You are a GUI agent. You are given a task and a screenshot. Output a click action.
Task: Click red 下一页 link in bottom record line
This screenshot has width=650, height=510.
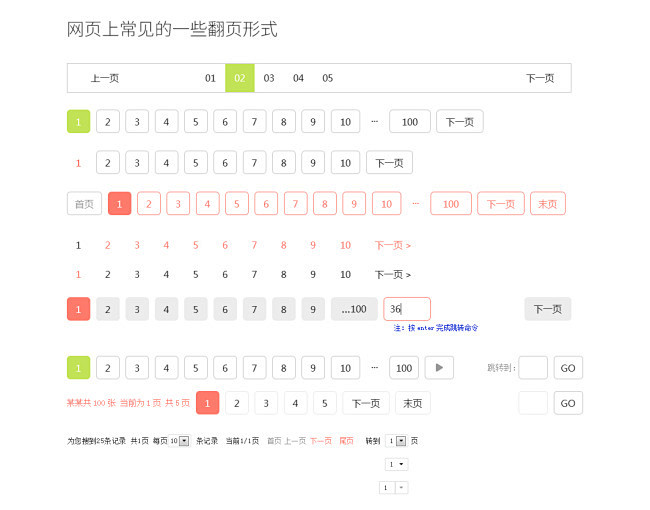tap(321, 441)
